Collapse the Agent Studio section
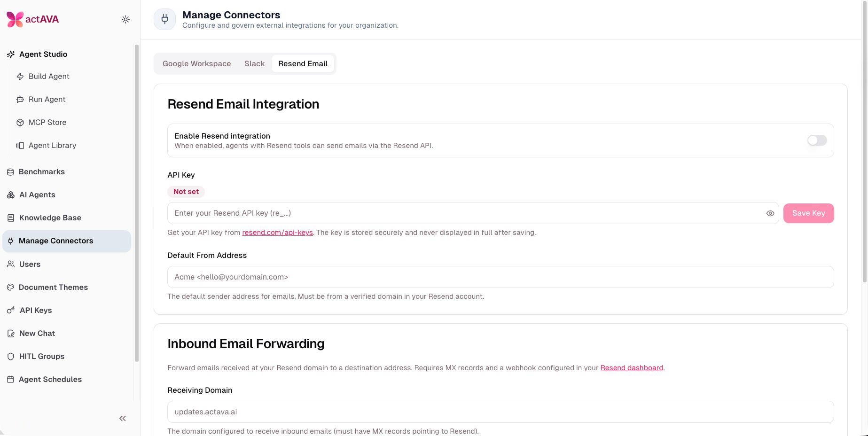868x436 pixels. click(x=43, y=54)
